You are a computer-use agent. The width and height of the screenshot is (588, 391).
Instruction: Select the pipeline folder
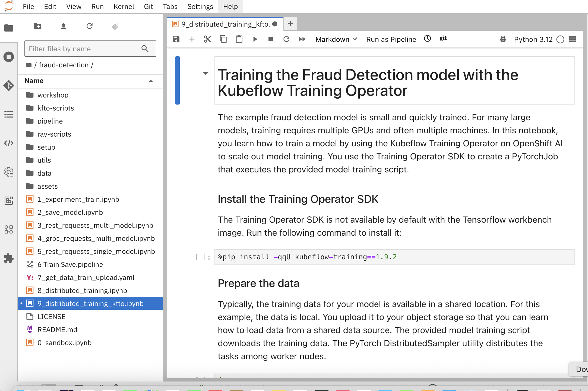(x=90, y=121)
